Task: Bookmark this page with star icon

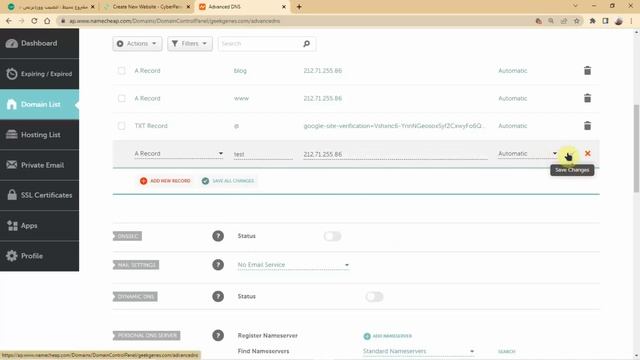Action: coord(577,21)
